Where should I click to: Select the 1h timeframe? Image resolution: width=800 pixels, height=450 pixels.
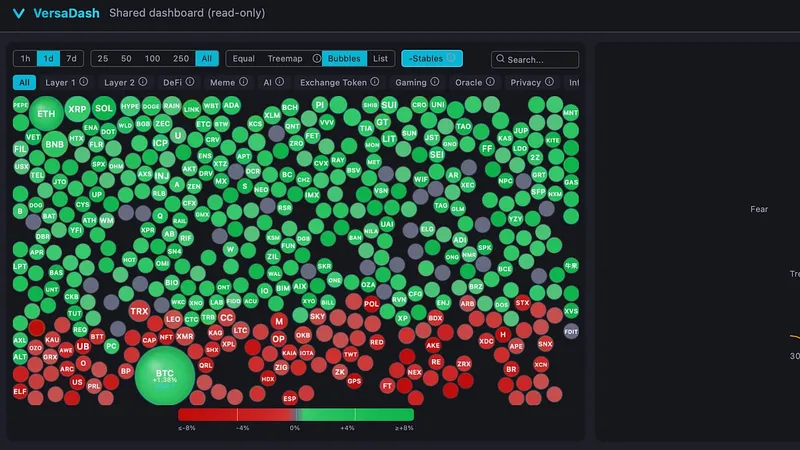(25, 59)
